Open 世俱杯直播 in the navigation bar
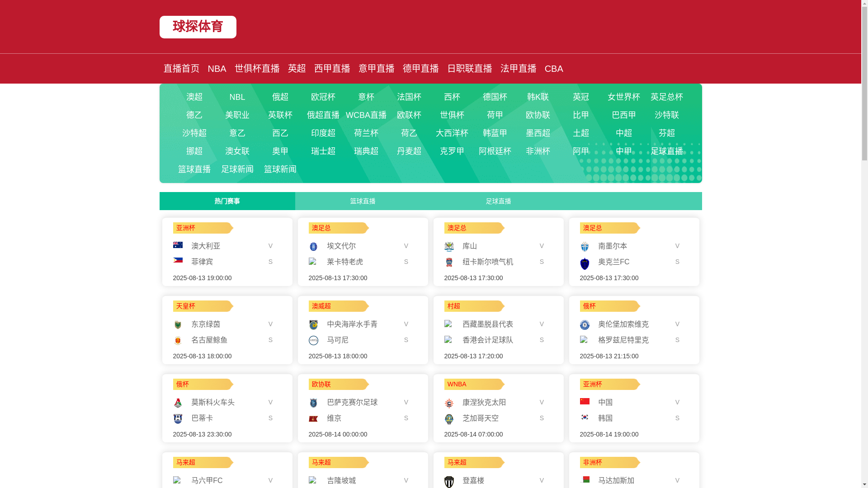Viewport: 868px width, 488px height. click(x=257, y=68)
